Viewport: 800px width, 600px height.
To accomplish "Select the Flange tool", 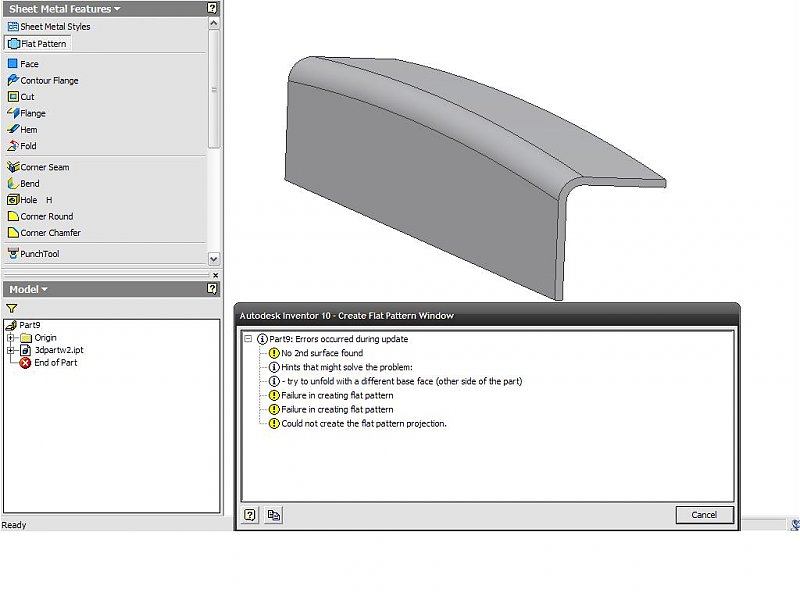I will coord(27,113).
